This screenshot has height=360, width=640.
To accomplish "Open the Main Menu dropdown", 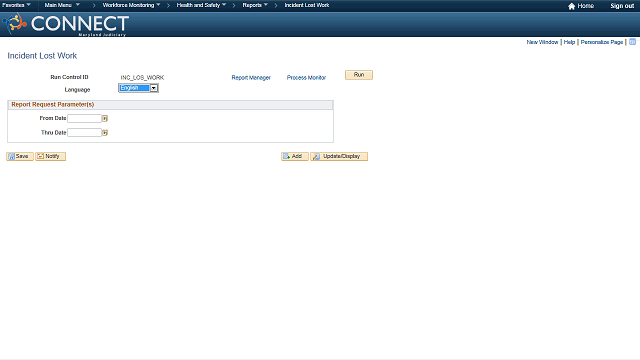I will point(62,5).
